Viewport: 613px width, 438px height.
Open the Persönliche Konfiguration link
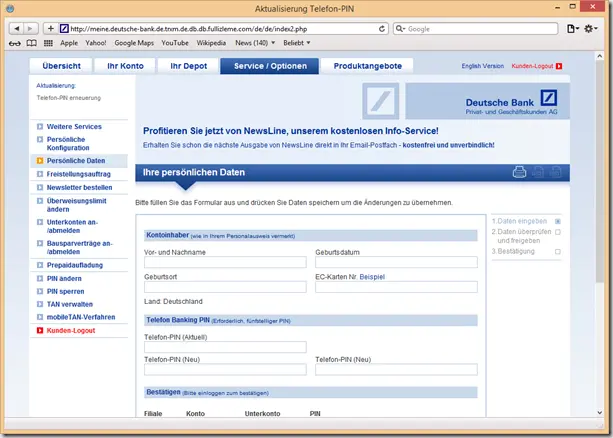pos(68,144)
